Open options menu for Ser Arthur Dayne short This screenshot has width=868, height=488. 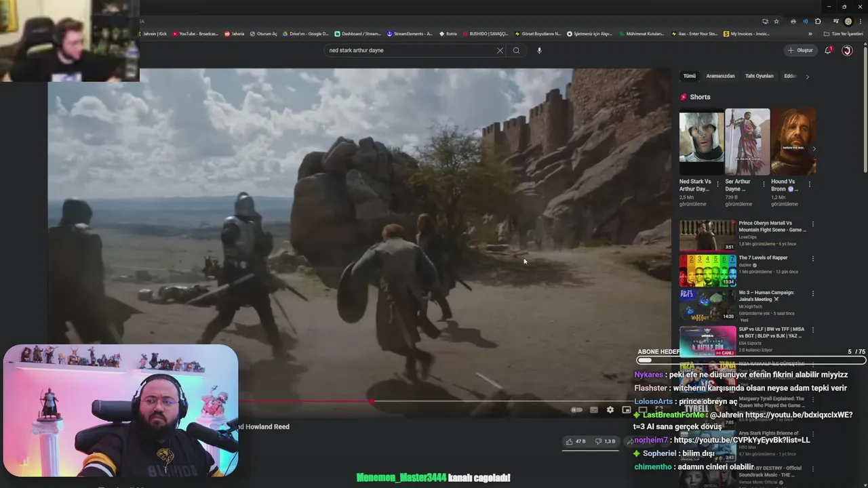point(764,184)
